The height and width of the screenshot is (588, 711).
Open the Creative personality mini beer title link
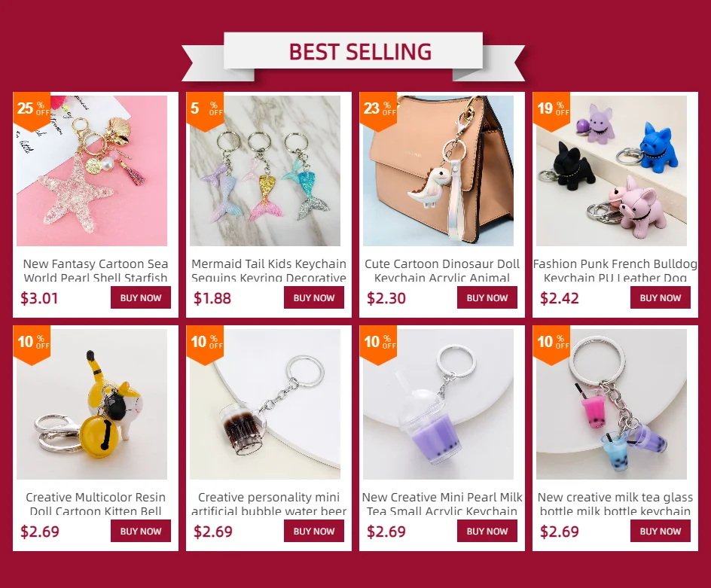point(269,504)
